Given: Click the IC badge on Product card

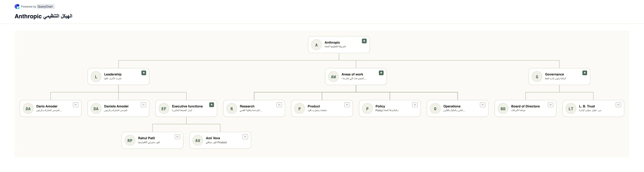Looking at the screenshot, I should click(347, 105).
